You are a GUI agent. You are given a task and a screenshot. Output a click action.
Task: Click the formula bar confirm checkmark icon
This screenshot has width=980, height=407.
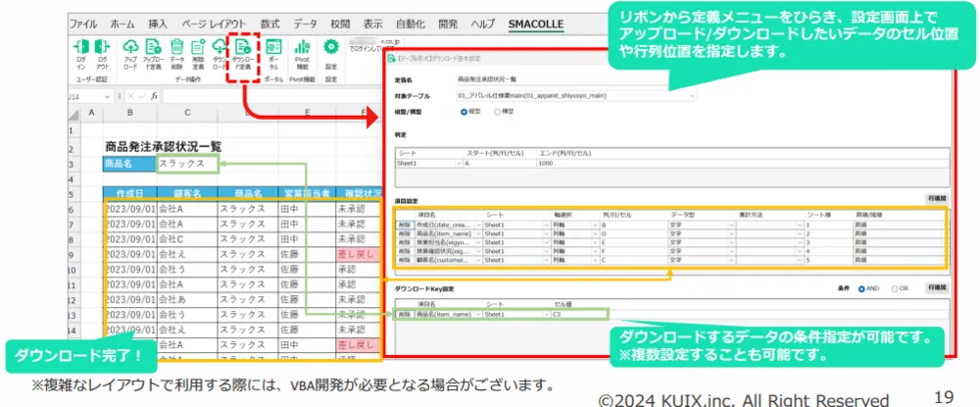tap(142, 97)
